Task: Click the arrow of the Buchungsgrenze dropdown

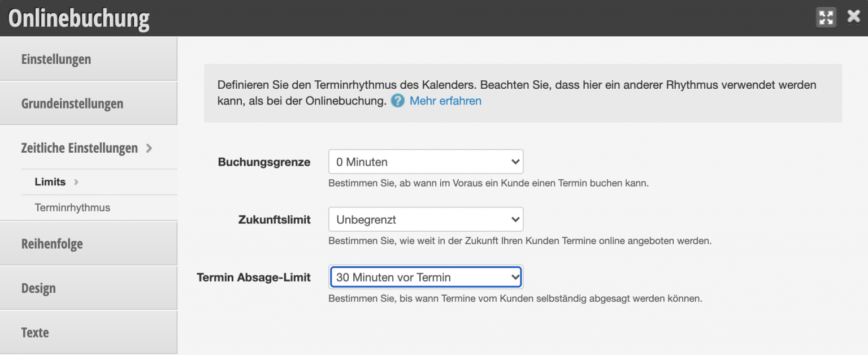Action: 515,162
